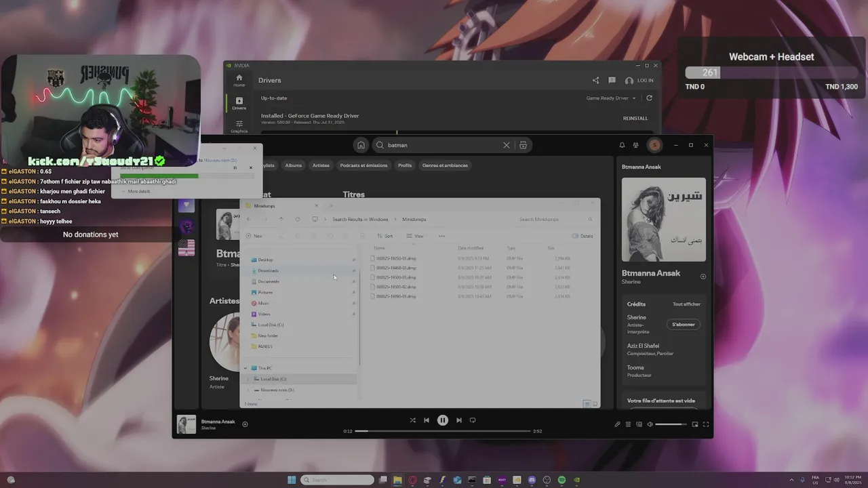Open Spotify friend activity icon

pyautogui.click(x=635, y=145)
